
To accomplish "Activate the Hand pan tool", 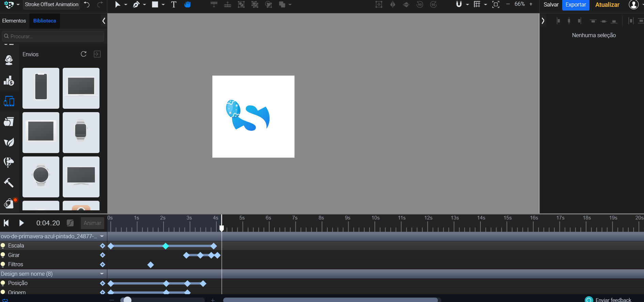I will pos(187,5).
